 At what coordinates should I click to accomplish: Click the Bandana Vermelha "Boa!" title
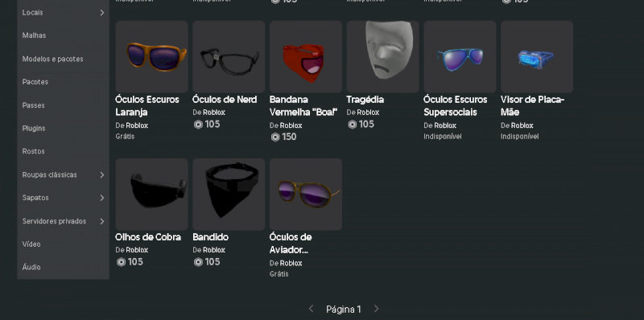[x=303, y=106]
